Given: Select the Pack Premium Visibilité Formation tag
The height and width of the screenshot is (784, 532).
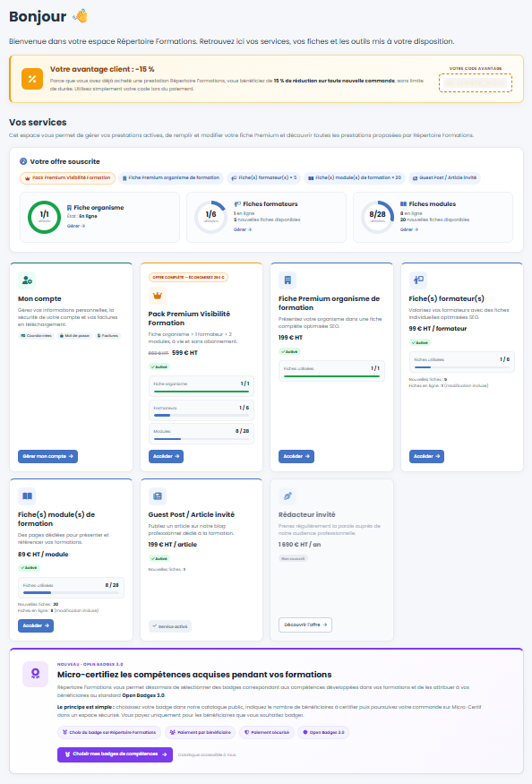Looking at the screenshot, I should 67,178.
